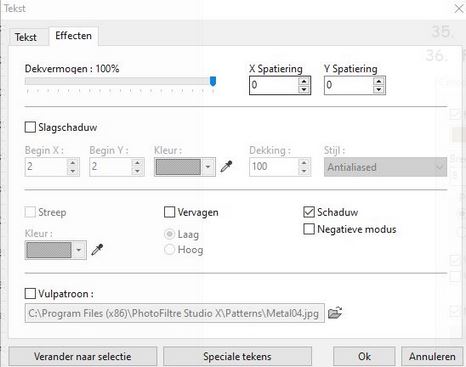
Task: Click the Dekvermogen slider handle
Action: pyautogui.click(x=213, y=81)
